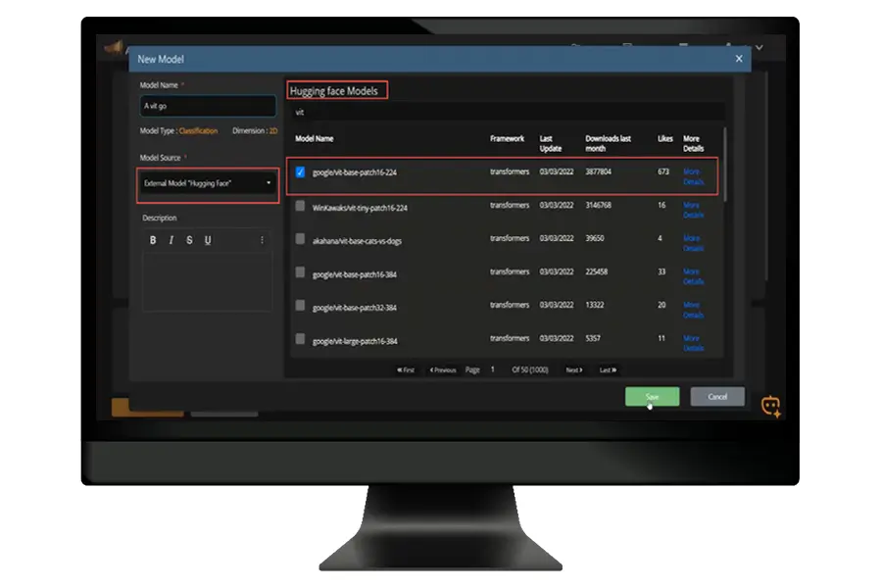882x588 pixels.
Task: Click model name google/vit-base-patch32-384
Action: 355,308
